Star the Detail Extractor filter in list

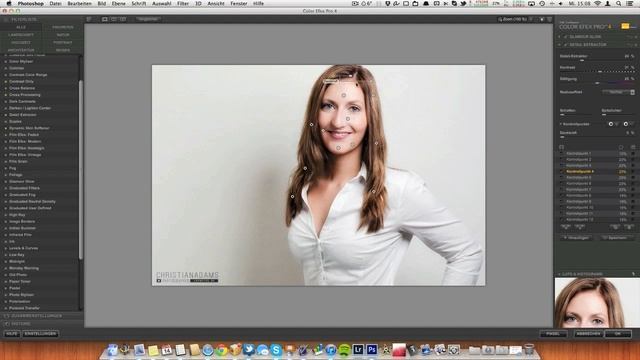(6, 115)
